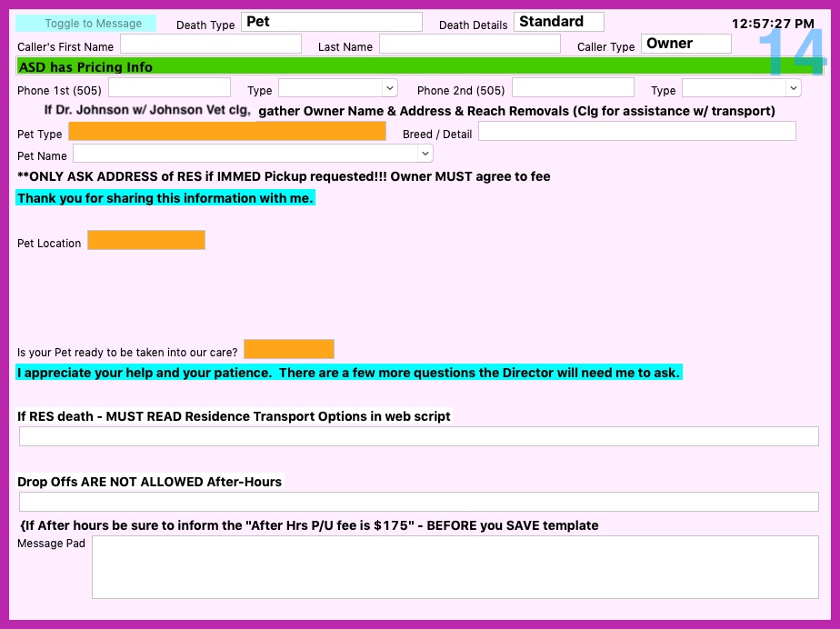Screen dimensions: 840x629
Task: Click inside the Message Pad text area
Action: click(x=455, y=567)
